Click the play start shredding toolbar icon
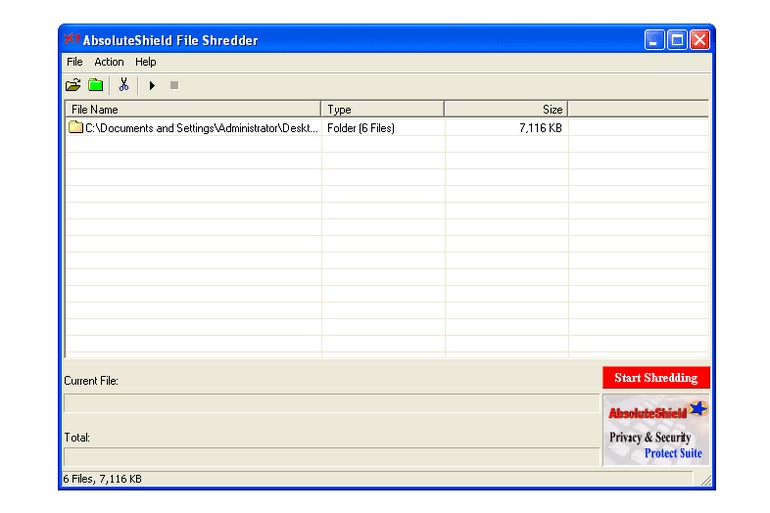770x513 pixels. point(152,85)
